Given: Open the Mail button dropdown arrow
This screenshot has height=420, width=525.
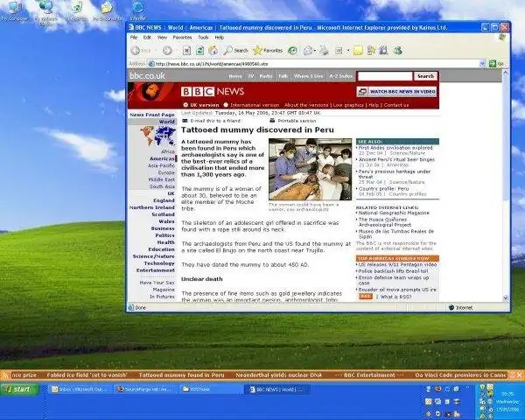Looking at the screenshot, I should [x=315, y=51].
